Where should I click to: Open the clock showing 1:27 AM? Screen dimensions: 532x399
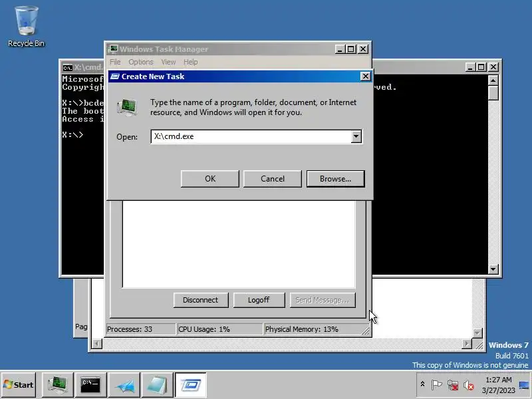tap(498, 385)
